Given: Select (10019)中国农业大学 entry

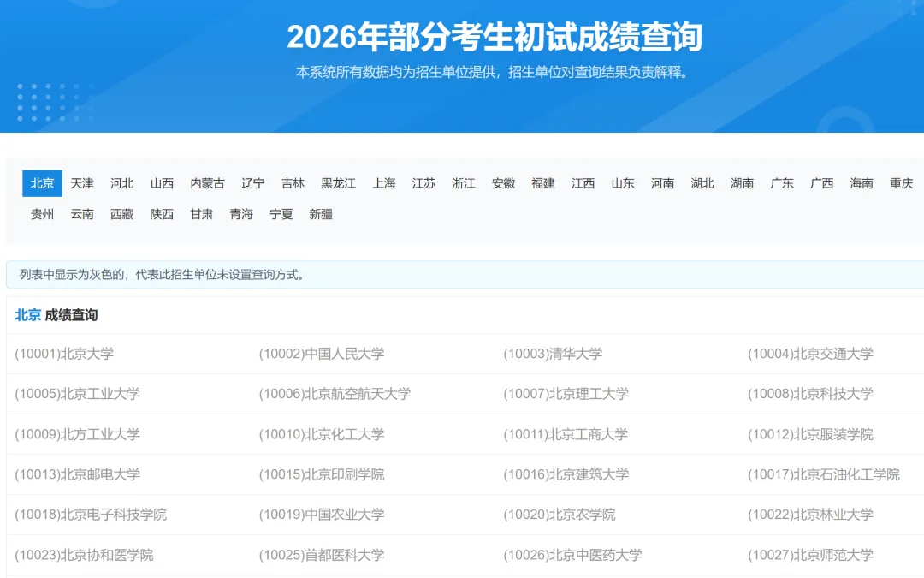Looking at the screenshot, I should click(x=322, y=515).
